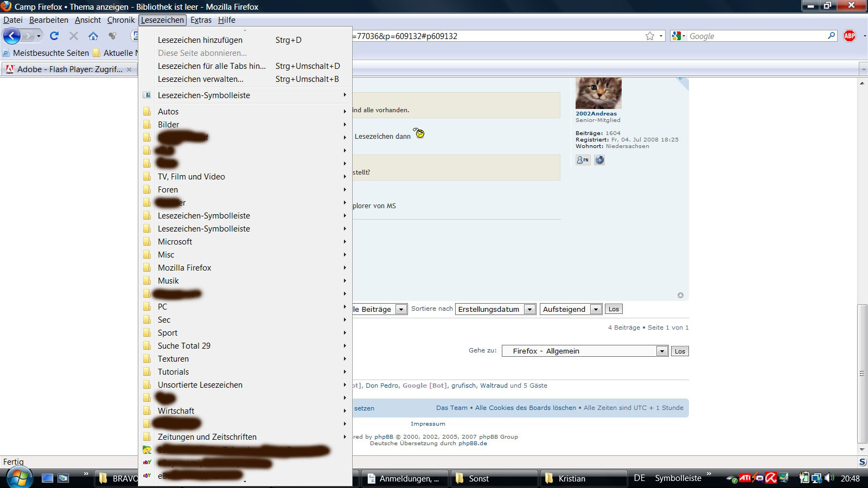
Task: Expand the Wirtschaft bookmark folder
Action: (x=245, y=411)
